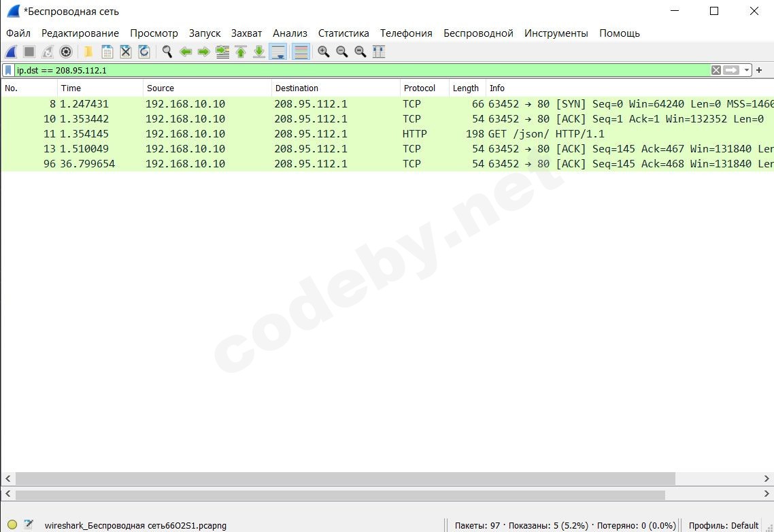Image resolution: width=774 pixels, height=532 pixels.
Task: Click lower horizontal scrollbar right arrow
Action: 766,493
